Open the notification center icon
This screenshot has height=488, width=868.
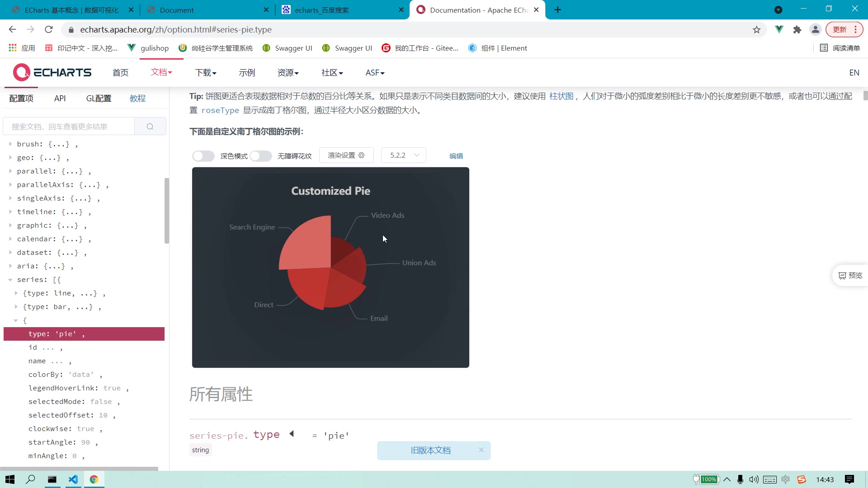[849, 479]
